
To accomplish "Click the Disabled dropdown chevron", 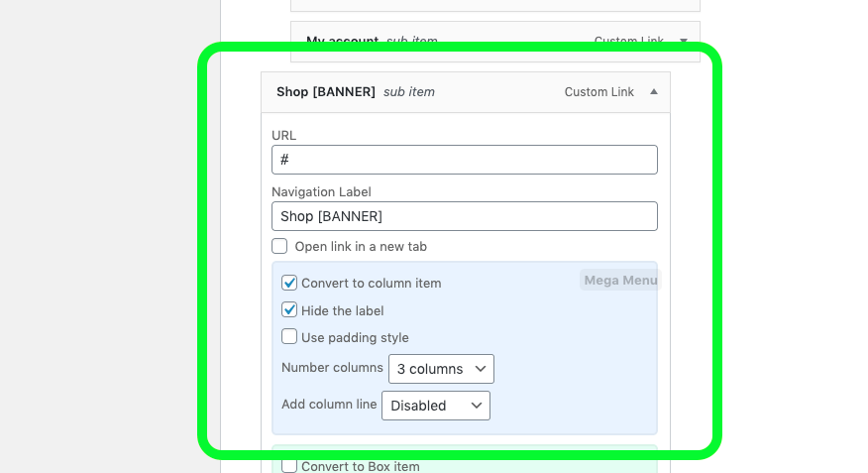I will click(476, 406).
